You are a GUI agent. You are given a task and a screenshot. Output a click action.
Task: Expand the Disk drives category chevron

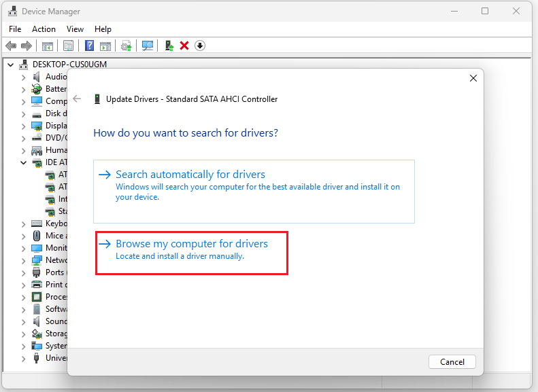click(x=23, y=113)
